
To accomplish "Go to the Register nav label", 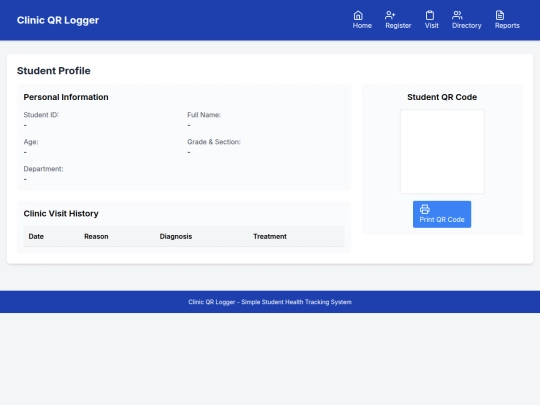I will 398,25.
